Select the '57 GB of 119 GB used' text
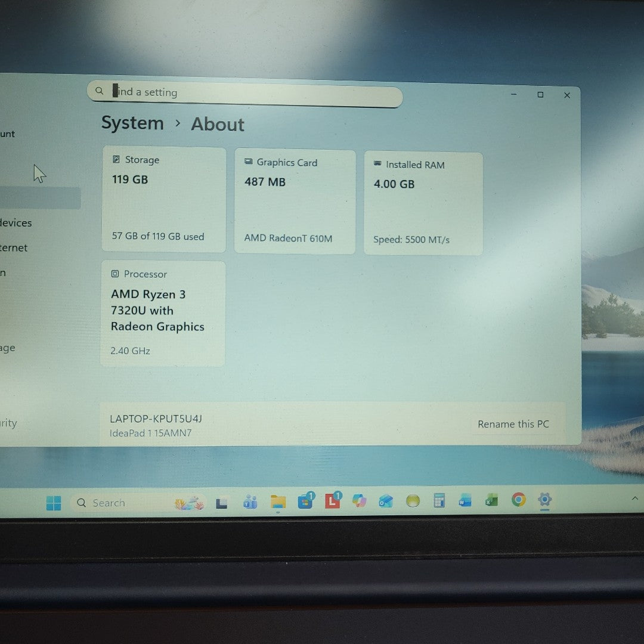The height and width of the screenshot is (644, 644). (158, 236)
